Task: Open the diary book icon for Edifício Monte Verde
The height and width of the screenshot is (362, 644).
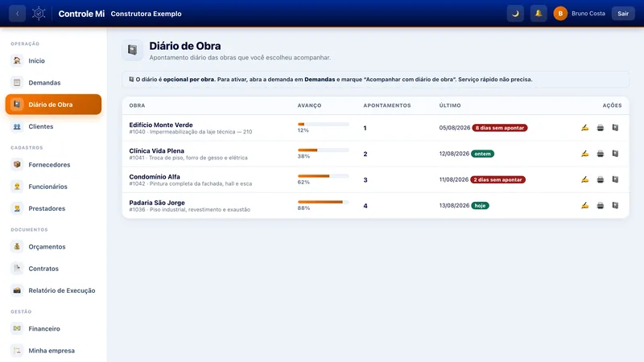Action: coord(615,128)
